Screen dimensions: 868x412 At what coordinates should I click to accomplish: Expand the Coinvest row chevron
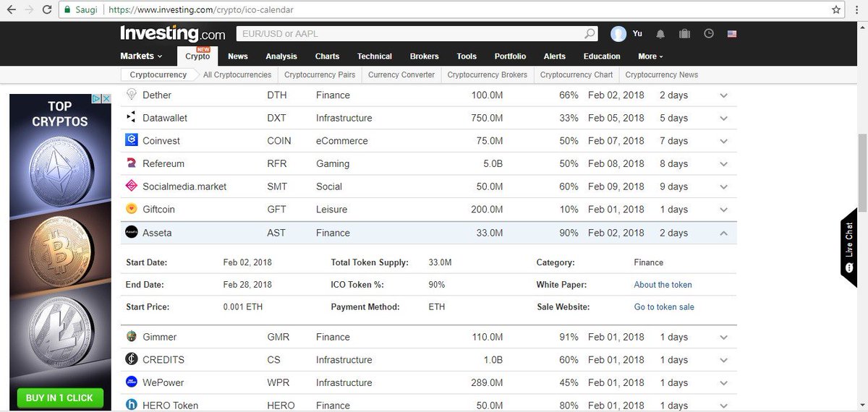(x=723, y=141)
